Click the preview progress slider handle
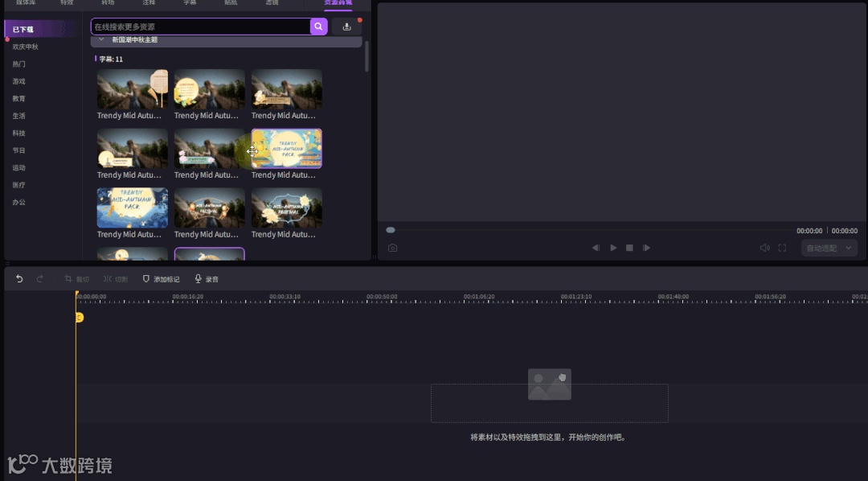Image resolution: width=868 pixels, height=481 pixels. tap(391, 230)
